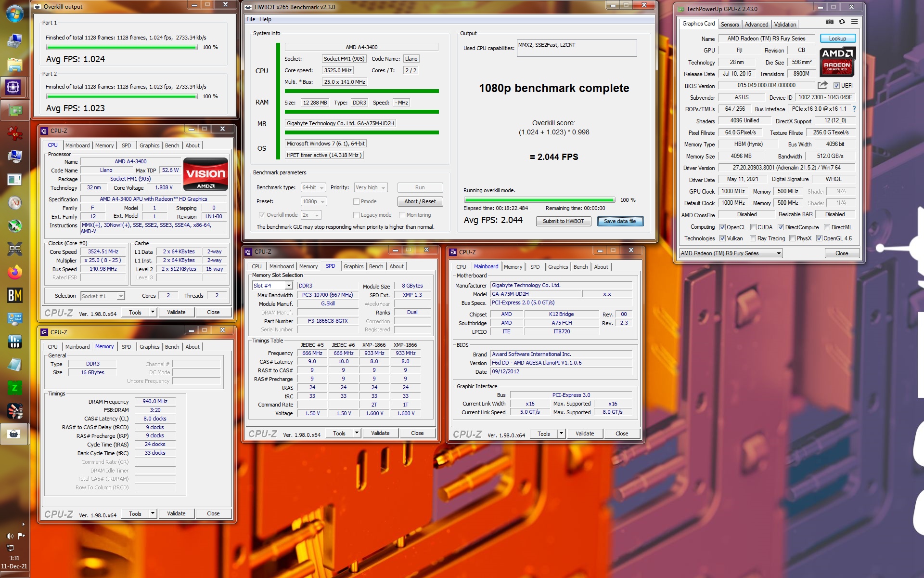Click Validate in the CPU-Z Memory window
924x578 pixels.
point(176,513)
